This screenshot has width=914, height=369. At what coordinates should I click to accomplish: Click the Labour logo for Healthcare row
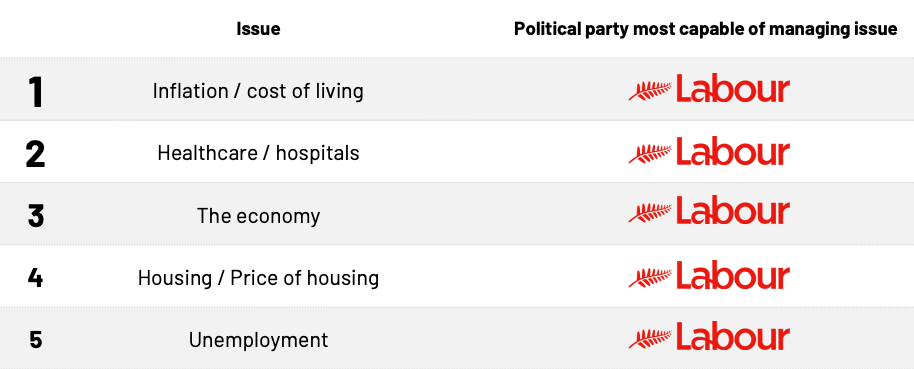[709, 152]
